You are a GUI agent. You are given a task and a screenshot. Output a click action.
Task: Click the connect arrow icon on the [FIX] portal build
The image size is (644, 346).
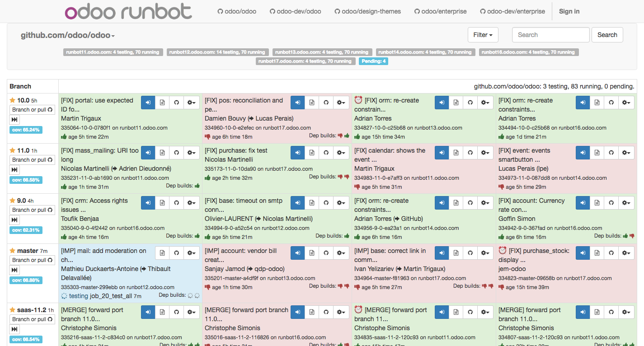pyautogui.click(x=148, y=103)
